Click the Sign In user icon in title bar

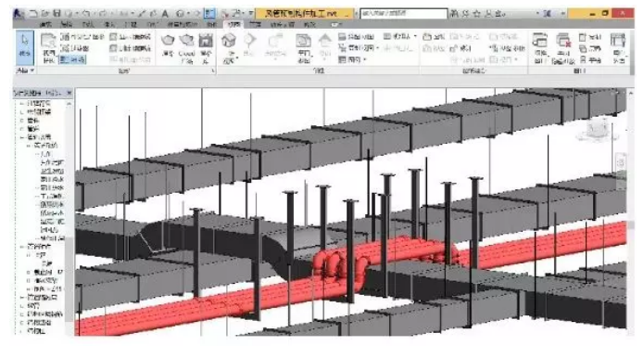click(487, 14)
